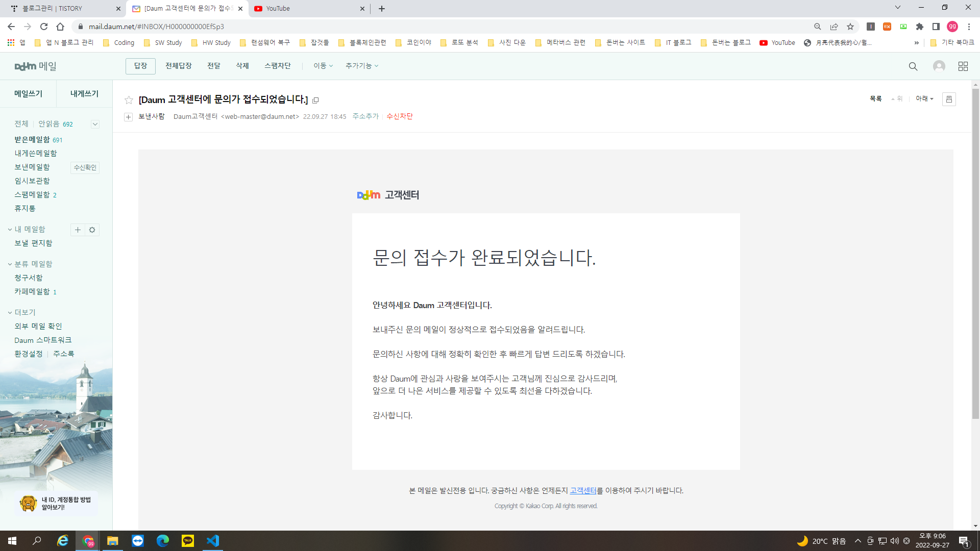Image resolution: width=980 pixels, height=551 pixels.
Task: Click 스팸차단 to block spam
Action: [278, 66]
